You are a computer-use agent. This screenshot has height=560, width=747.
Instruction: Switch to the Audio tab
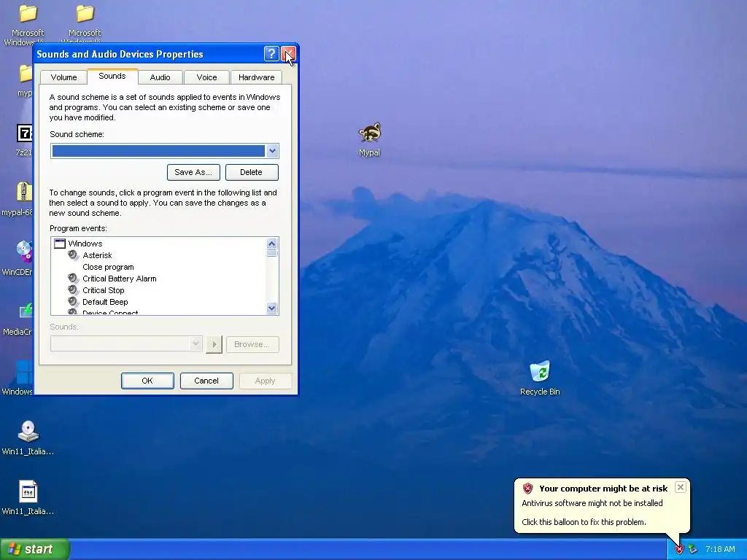160,77
